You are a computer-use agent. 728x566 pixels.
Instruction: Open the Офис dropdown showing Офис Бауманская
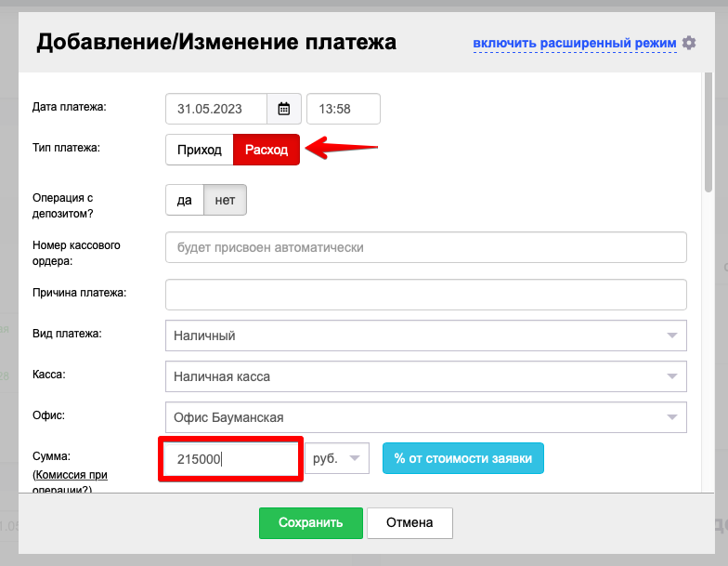coord(425,417)
